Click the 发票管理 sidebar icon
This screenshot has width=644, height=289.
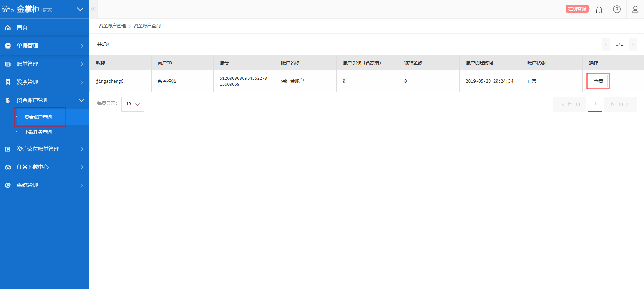[x=8, y=82]
